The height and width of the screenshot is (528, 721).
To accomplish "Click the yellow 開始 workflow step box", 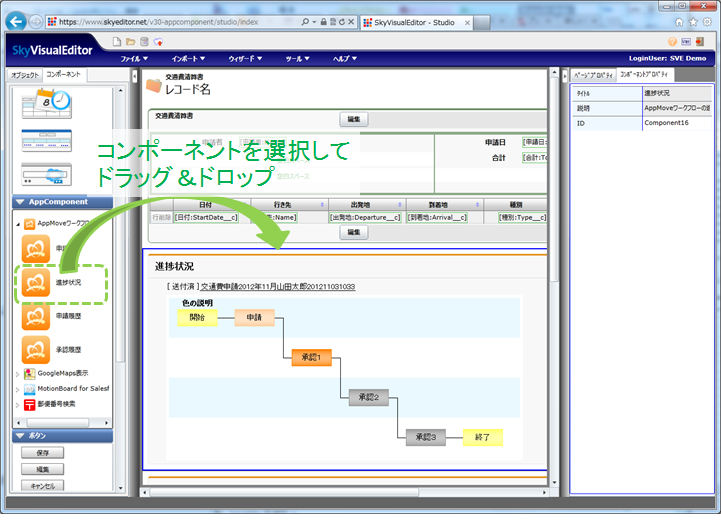I will click(x=197, y=317).
